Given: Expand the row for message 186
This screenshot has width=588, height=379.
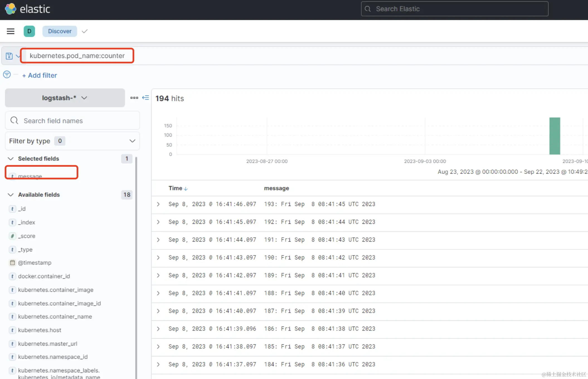Looking at the screenshot, I should pos(158,329).
